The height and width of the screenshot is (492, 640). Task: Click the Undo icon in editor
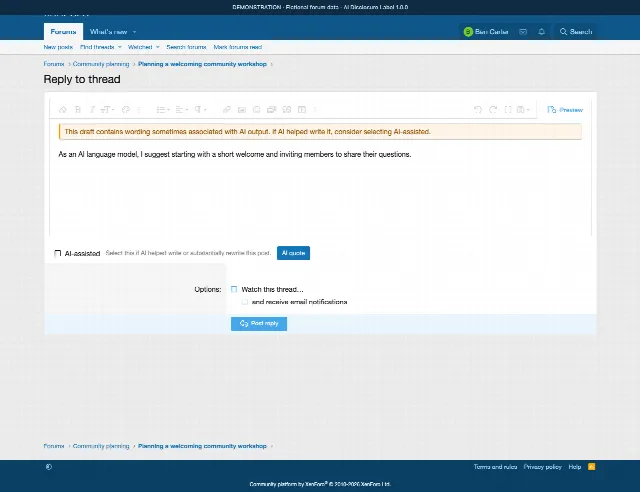click(478, 109)
